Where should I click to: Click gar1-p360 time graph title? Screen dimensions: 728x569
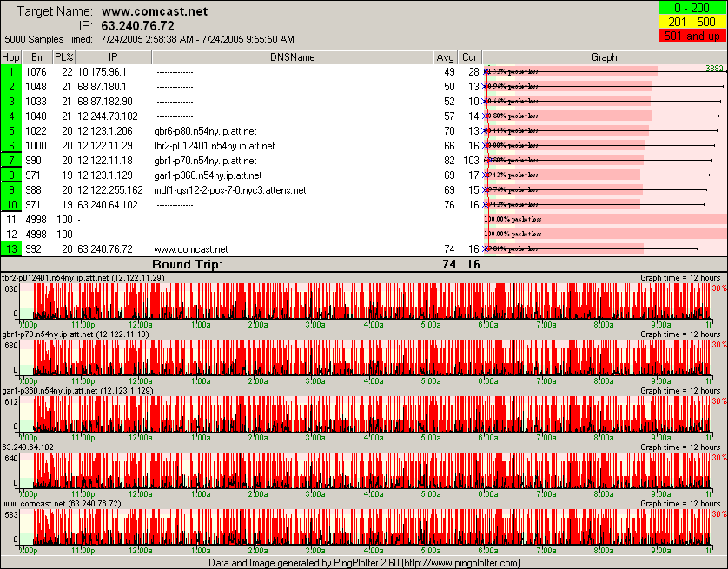(77, 391)
